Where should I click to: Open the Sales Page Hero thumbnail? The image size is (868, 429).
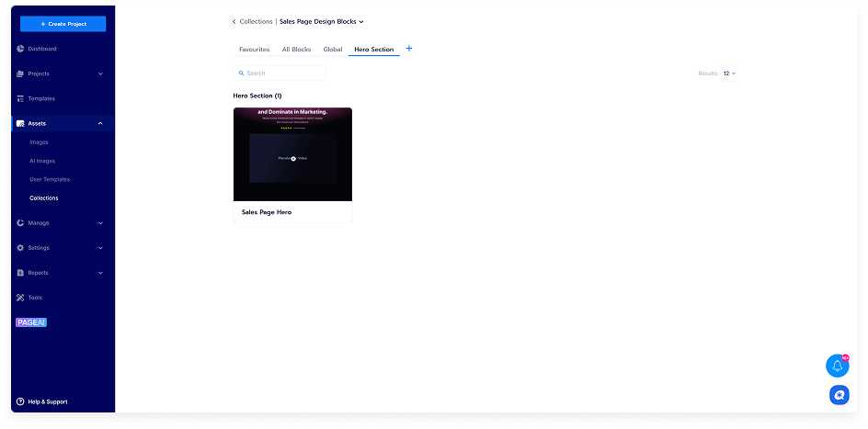click(x=292, y=154)
